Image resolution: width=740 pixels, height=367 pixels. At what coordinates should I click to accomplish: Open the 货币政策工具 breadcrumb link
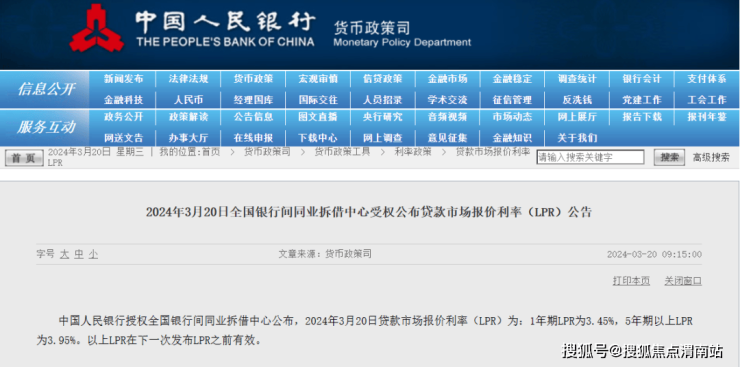(x=342, y=152)
